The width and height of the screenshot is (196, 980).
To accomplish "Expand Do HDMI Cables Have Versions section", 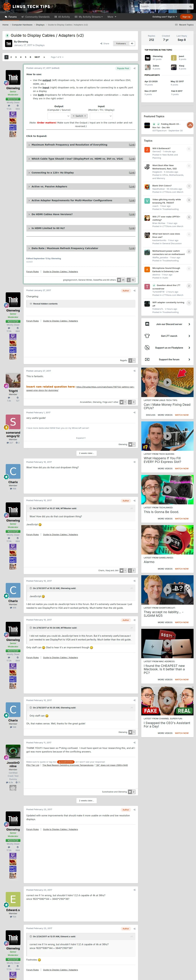I will pos(81,214).
